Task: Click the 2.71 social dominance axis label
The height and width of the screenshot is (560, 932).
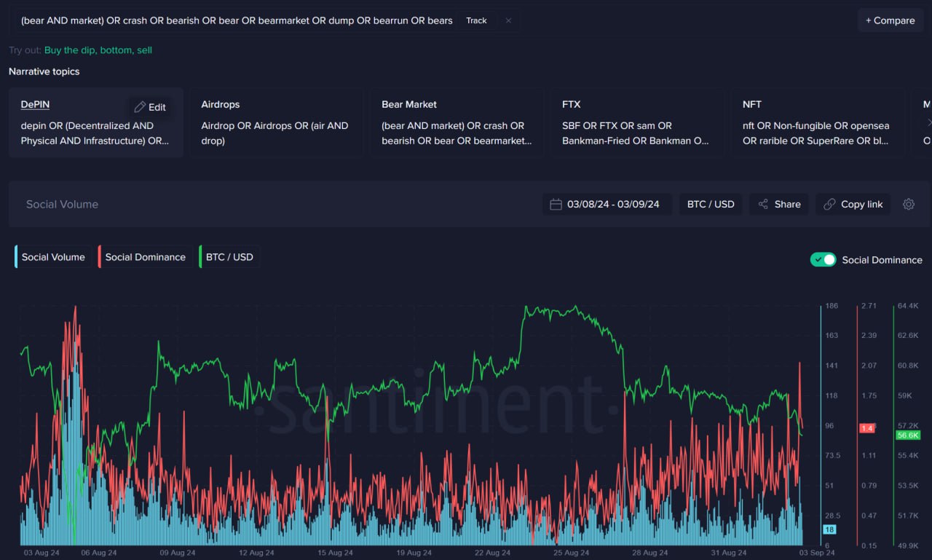Action: tap(869, 306)
